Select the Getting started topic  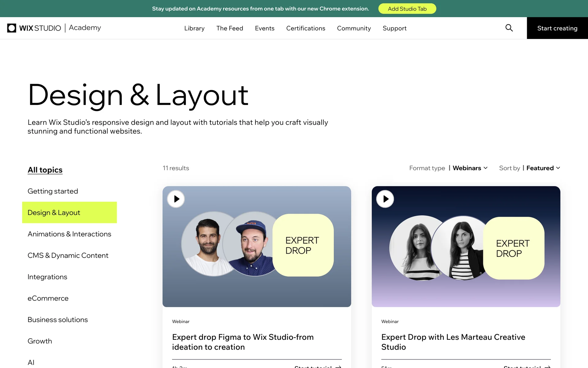coord(53,191)
